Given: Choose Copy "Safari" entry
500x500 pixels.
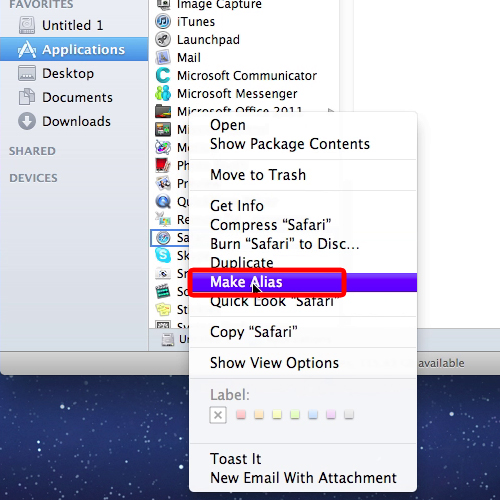Looking at the screenshot, I should point(303,332).
